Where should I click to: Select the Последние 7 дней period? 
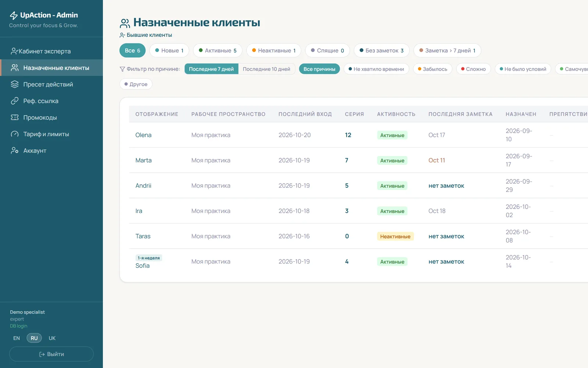click(x=211, y=69)
